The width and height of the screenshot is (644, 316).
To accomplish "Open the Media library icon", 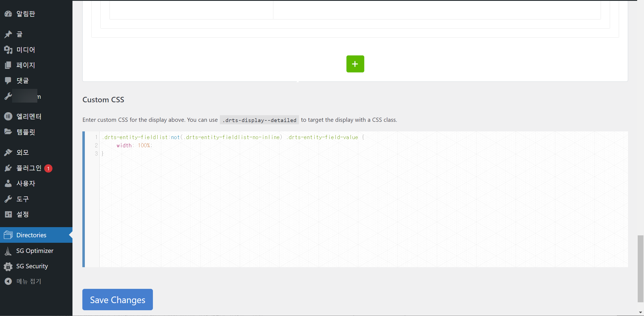I will click(8, 50).
